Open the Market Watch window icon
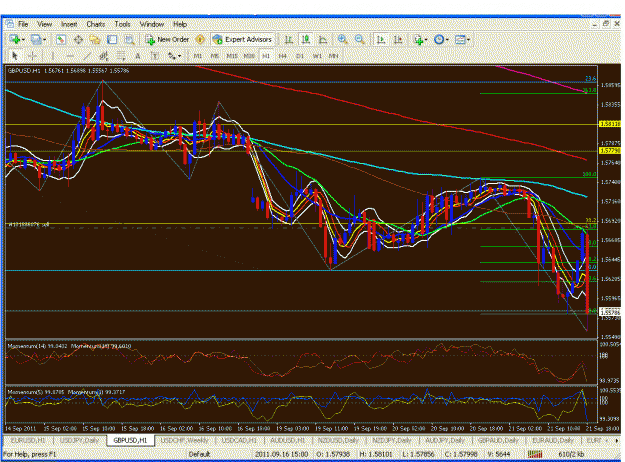Viewport: 625px width, 462px height. (x=61, y=39)
